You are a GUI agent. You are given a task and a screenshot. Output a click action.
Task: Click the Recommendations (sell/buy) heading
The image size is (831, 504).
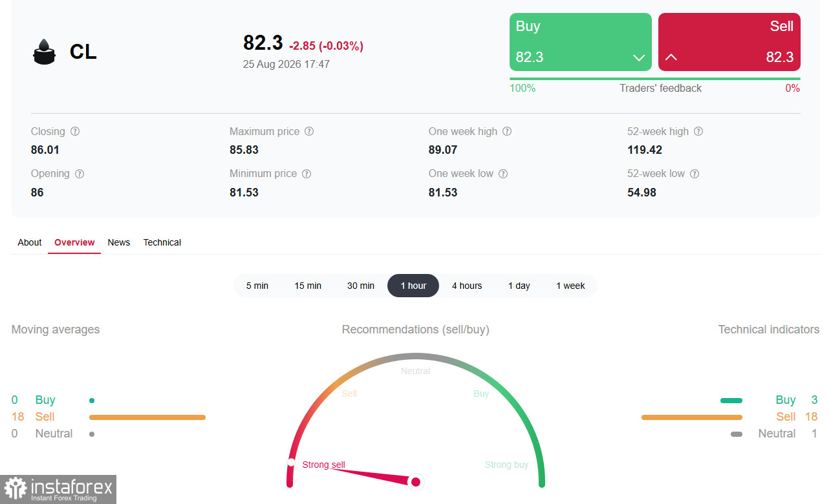pyautogui.click(x=416, y=330)
